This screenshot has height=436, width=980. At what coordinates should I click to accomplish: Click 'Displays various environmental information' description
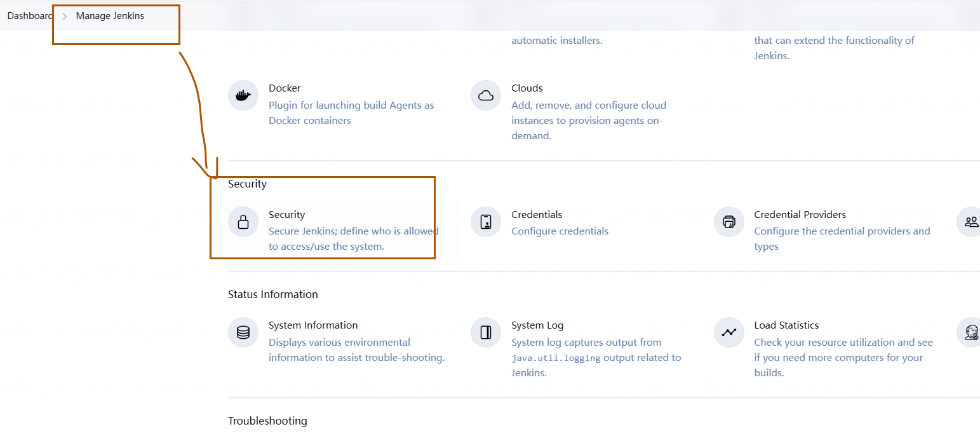coord(356,350)
